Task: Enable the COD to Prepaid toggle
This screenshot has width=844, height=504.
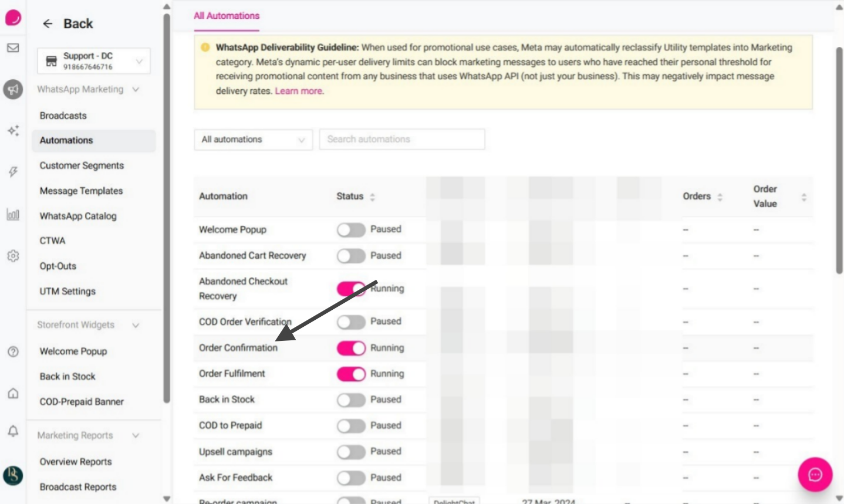Action: (x=351, y=426)
